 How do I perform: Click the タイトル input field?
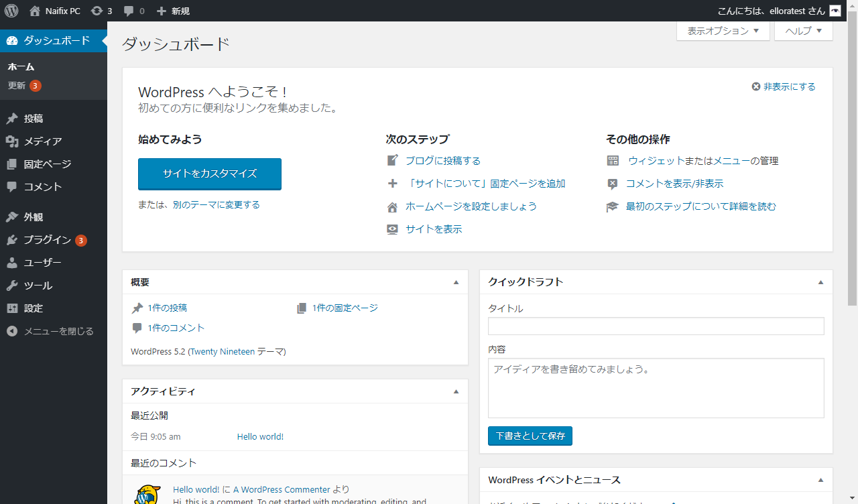656,326
